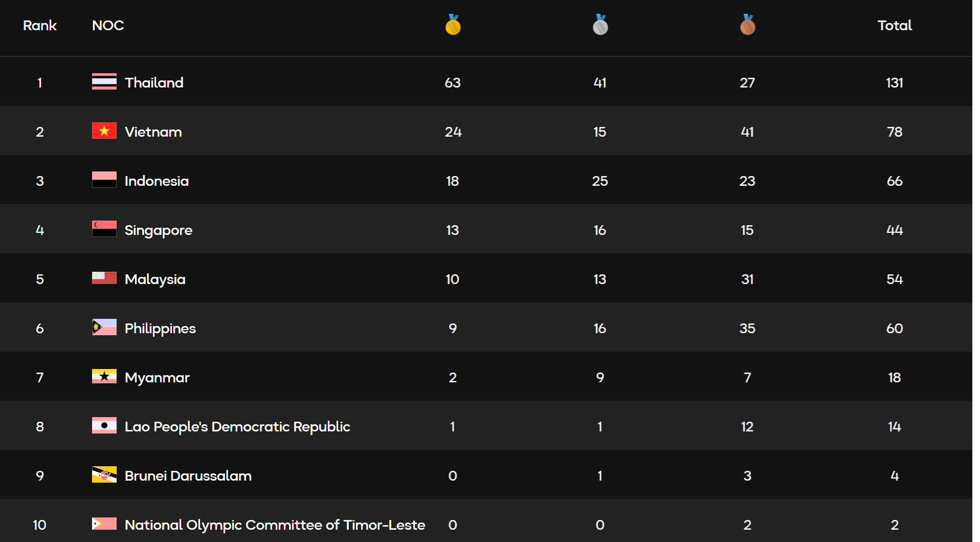Viewport: 980px width, 542px height.
Task: Click the gold medal column icon
Action: pyautogui.click(x=453, y=25)
